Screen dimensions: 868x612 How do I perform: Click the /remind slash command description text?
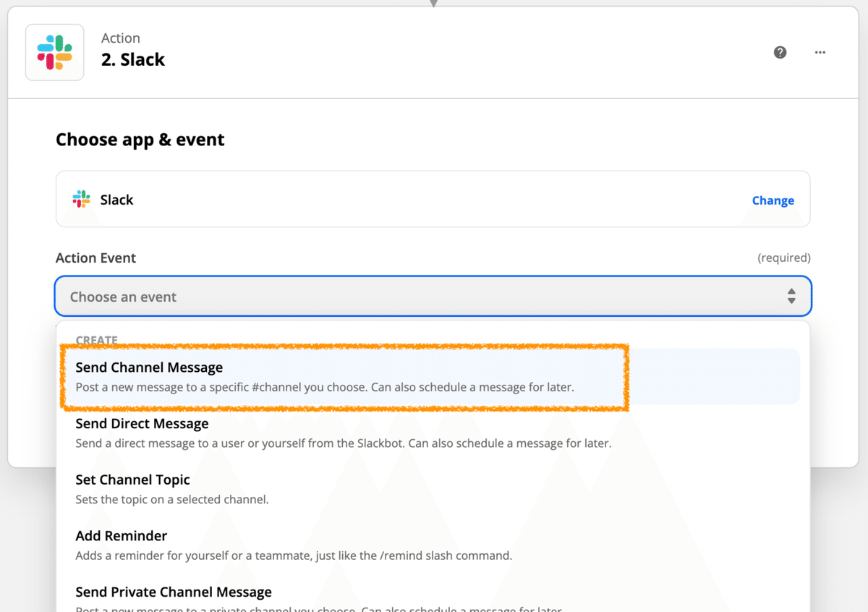click(294, 556)
